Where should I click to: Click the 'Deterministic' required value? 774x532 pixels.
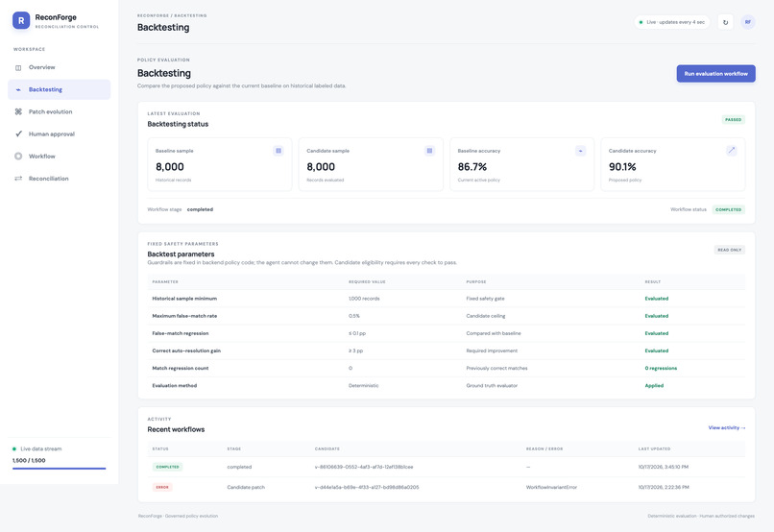363,386
